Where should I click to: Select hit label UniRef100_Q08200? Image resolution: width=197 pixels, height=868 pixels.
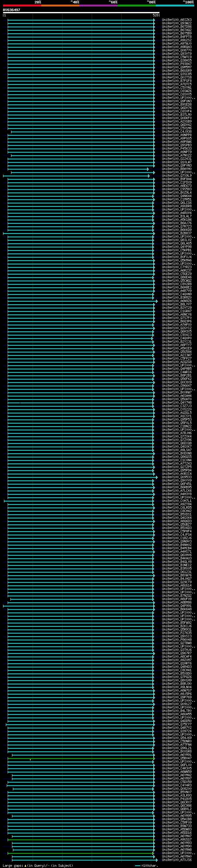[177, 789]
